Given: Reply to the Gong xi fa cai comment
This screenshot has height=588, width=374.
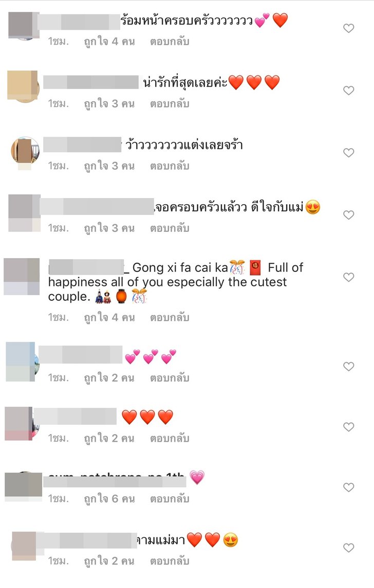Looking at the screenshot, I should click(170, 318).
